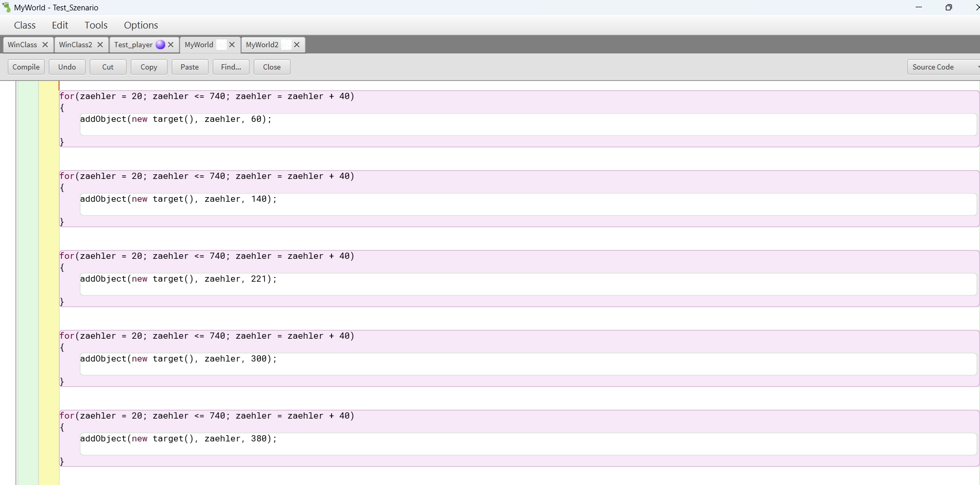
Task: Close the MyWorld2 tab with its X icon
Action: point(296,45)
